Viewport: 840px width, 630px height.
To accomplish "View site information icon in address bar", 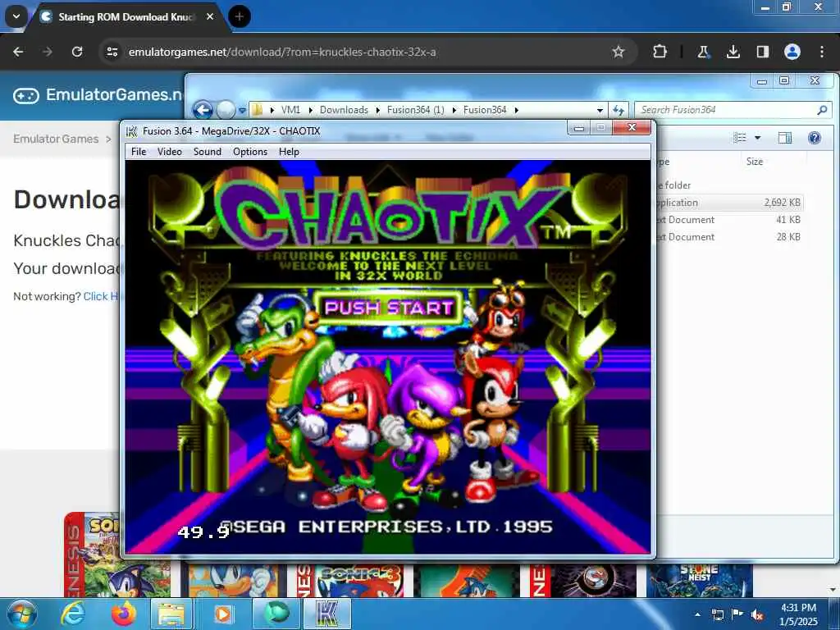I will click(x=112, y=52).
